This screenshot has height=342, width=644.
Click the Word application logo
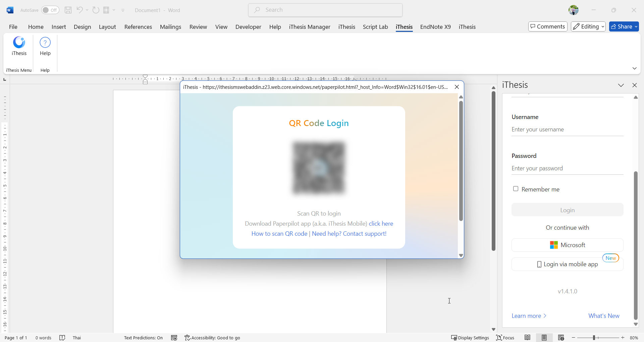10,10
